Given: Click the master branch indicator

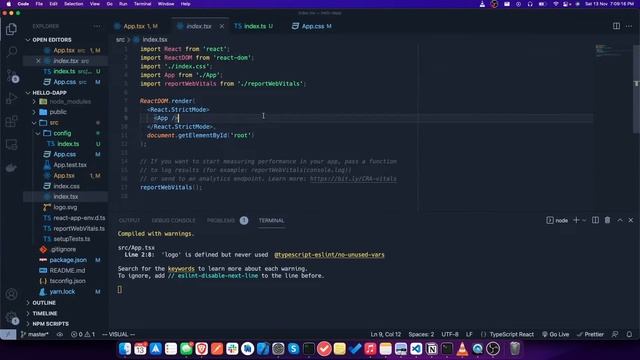Looking at the screenshot, I should pos(34,334).
